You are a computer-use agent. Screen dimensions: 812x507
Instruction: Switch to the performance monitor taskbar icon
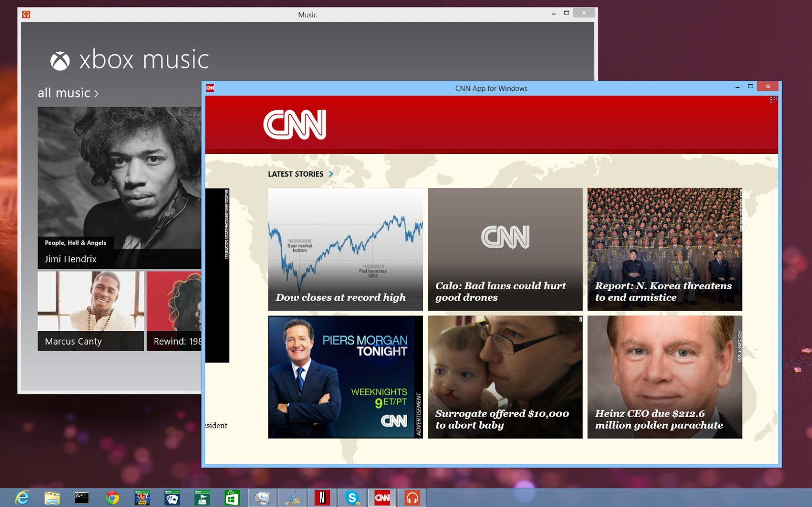click(262, 498)
